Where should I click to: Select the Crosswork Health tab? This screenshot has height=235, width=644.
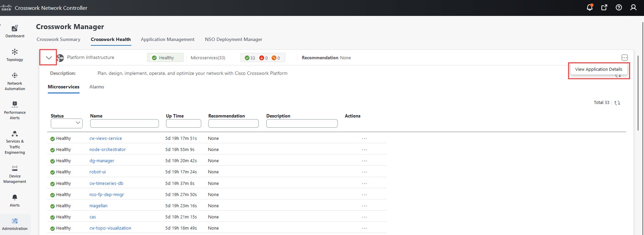[x=111, y=39]
